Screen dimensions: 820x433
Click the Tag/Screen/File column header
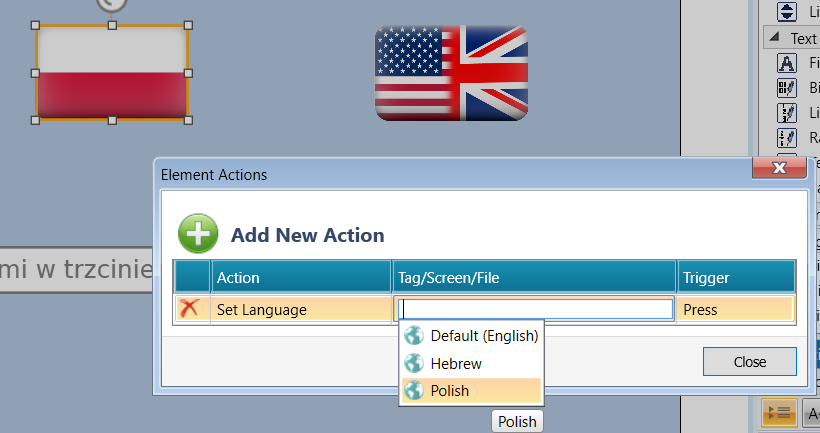pyautogui.click(x=534, y=277)
